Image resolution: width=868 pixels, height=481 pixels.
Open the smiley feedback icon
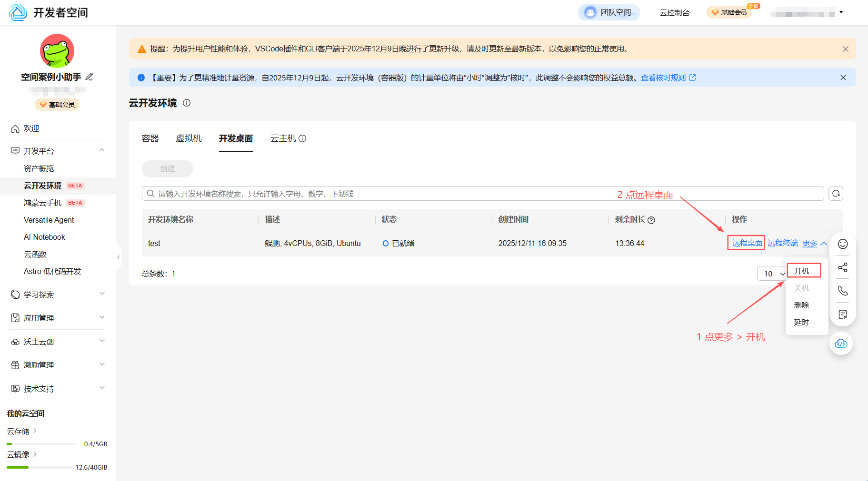point(842,244)
